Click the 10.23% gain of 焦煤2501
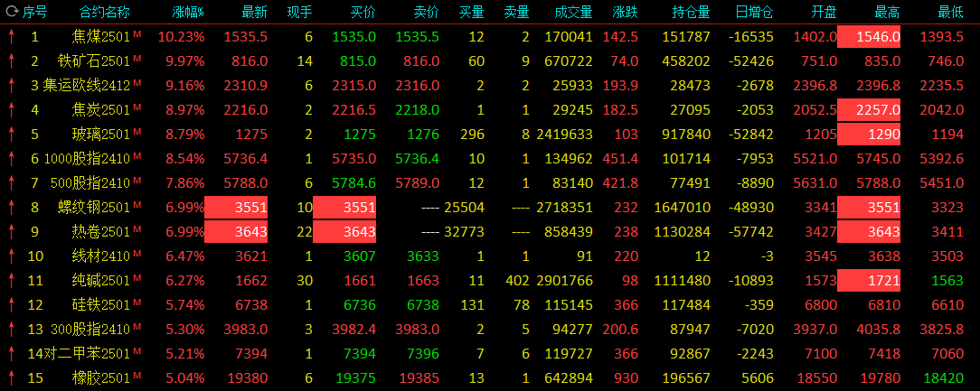 coord(181,37)
